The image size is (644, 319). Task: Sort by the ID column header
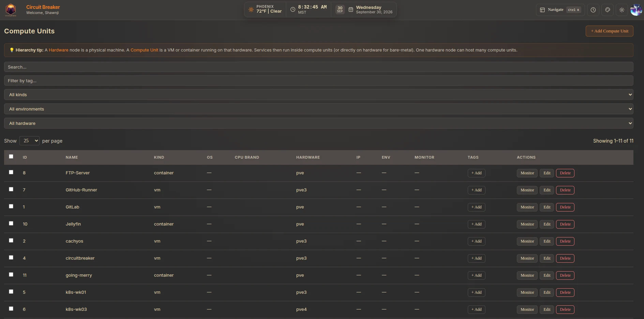25,157
